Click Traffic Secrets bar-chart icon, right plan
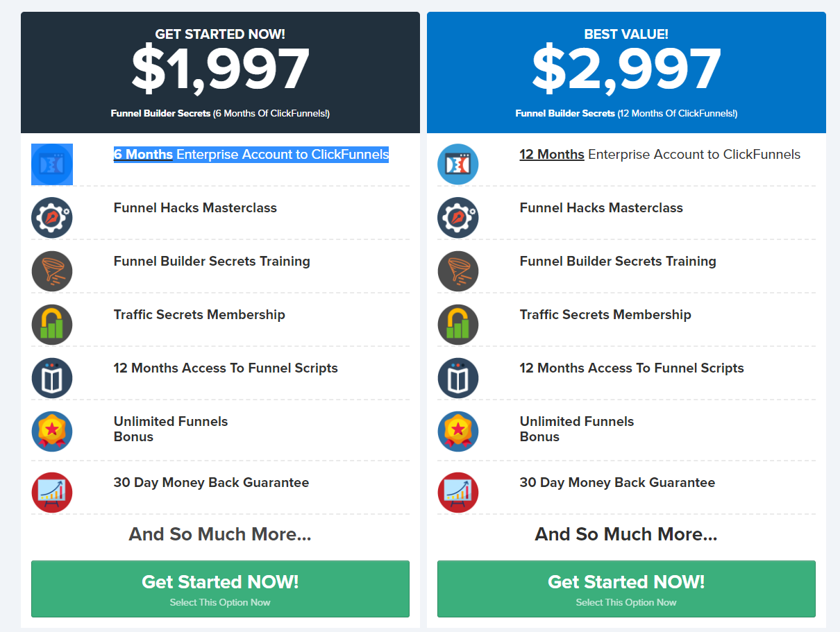This screenshot has height=632, width=840. click(x=458, y=325)
